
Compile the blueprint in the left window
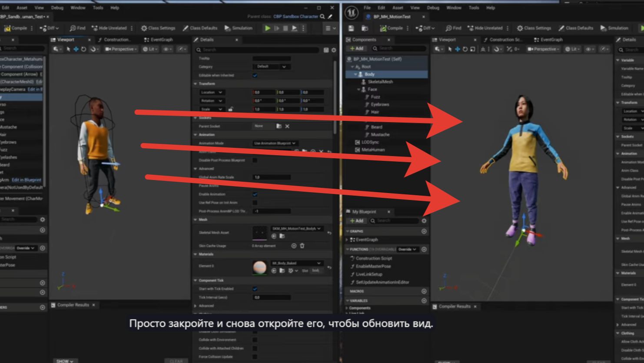coord(16,28)
